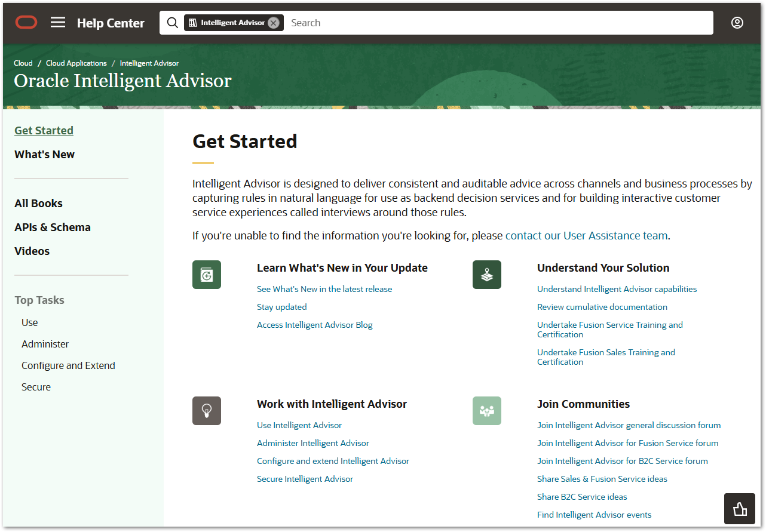Select Configure and Extend top task

click(x=68, y=365)
